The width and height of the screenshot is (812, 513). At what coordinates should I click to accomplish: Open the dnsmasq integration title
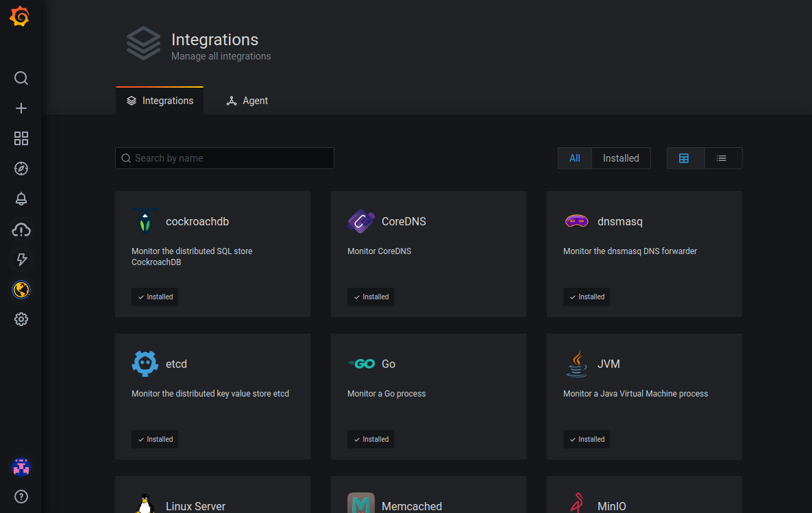pos(620,221)
